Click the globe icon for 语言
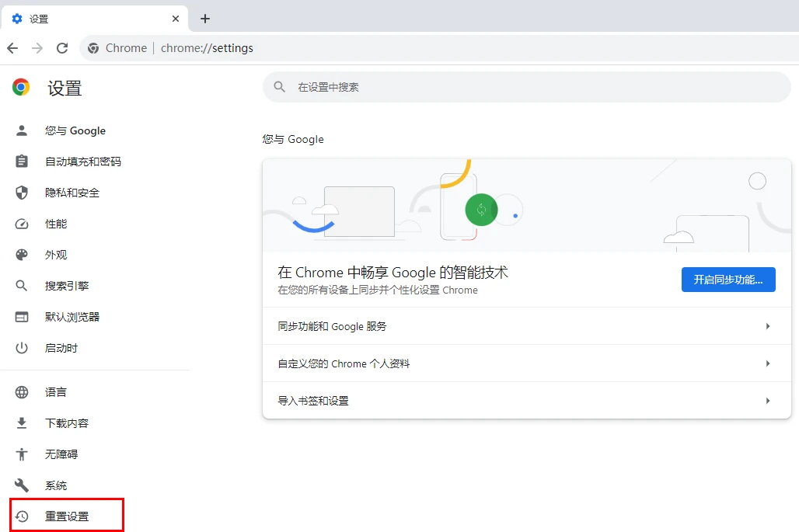The height and width of the screenshot is (532, 799). pos(22,392)
